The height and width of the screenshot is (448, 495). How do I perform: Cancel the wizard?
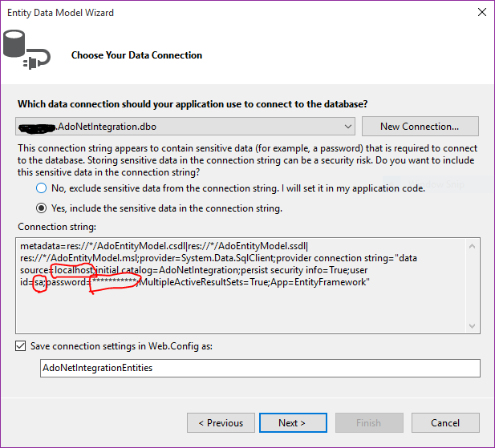[445, 423]
